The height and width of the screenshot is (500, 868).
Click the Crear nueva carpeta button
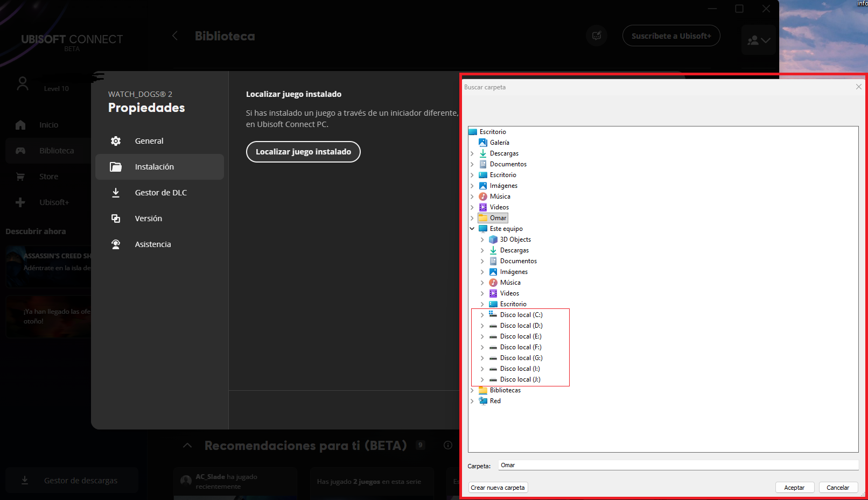[x=498, y=488]
